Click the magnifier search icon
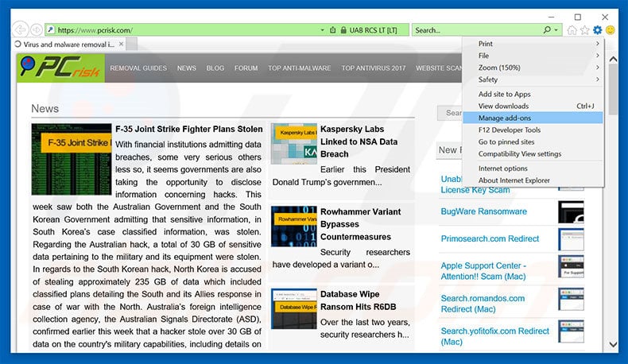 pos(547,29)
